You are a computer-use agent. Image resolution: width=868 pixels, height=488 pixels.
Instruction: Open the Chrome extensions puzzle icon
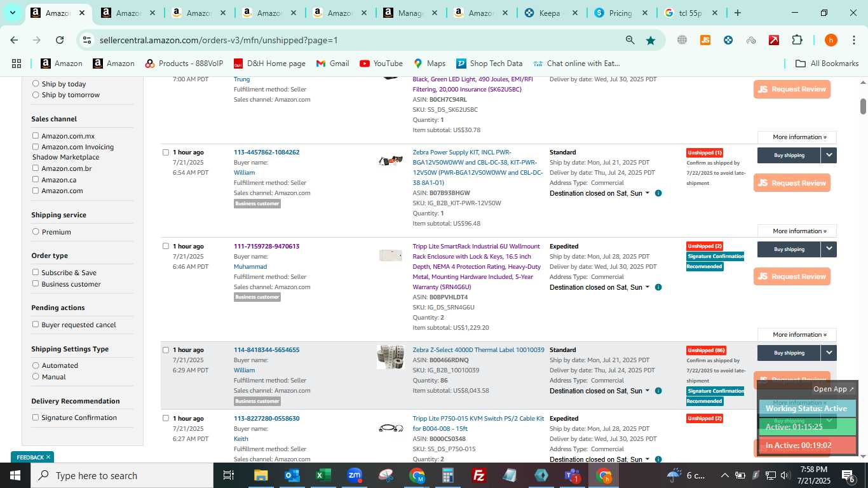pyautogui.click(x=797, y=40)
